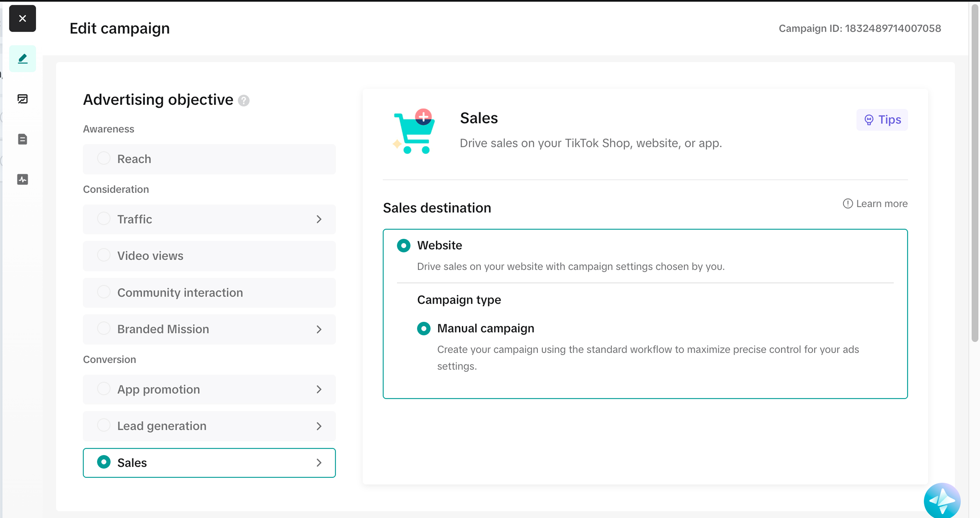Screen dimensions: 980x518
Task: Click the Learn more link
Action: (881, 204)
